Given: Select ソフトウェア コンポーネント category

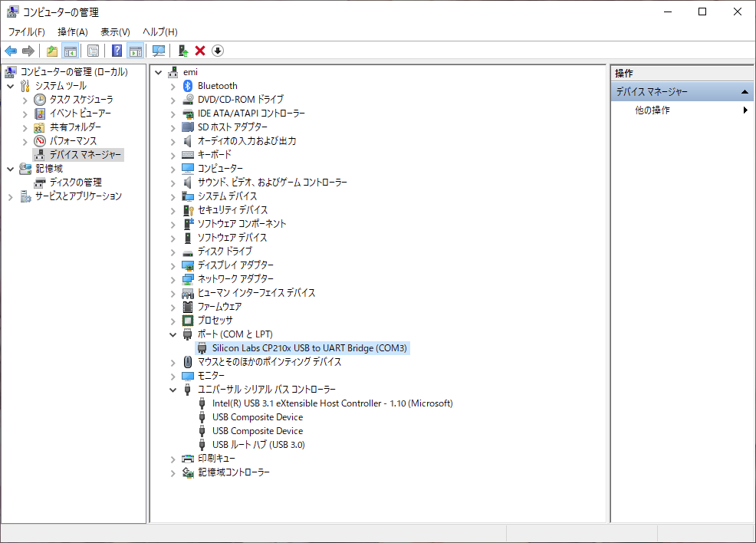Looking at the screenshot, I should [242, 224].
